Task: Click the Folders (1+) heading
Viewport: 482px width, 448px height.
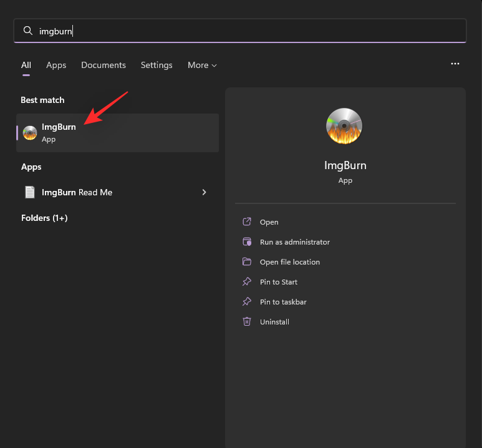Action: coord(44,218)
